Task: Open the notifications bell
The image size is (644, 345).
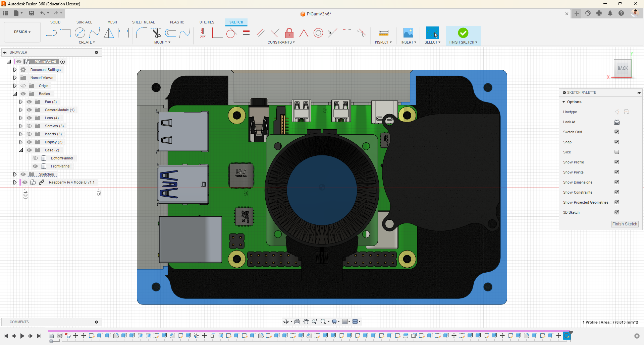Action: pos(610,13)
